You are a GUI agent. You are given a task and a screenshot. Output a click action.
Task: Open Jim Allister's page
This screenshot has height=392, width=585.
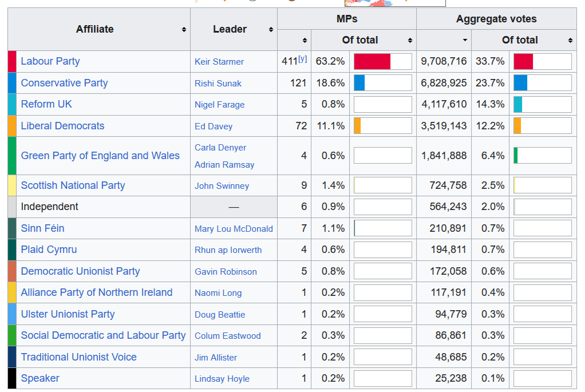click(x=216, y=357)
